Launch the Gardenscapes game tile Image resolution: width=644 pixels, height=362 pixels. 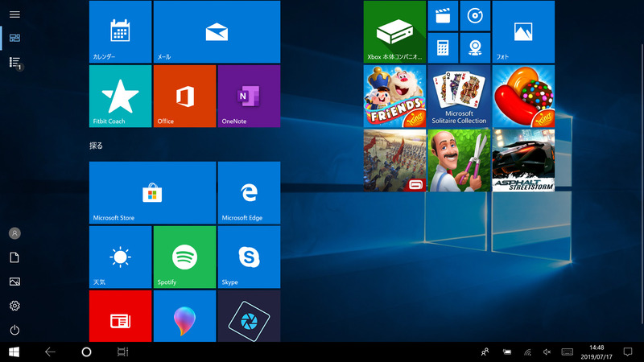coord(459,160)
